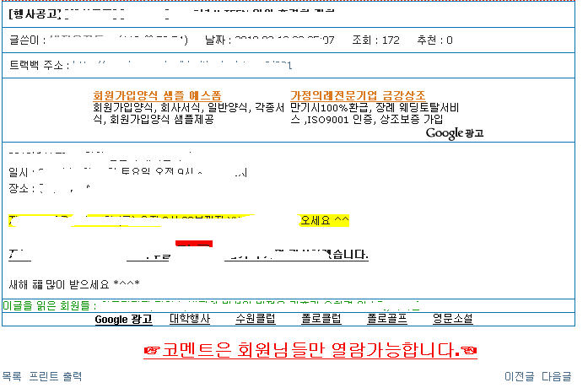This screenshot has height=388, width=588.
Task: Click the 장소 location line in the post
Action: (49, 188)
